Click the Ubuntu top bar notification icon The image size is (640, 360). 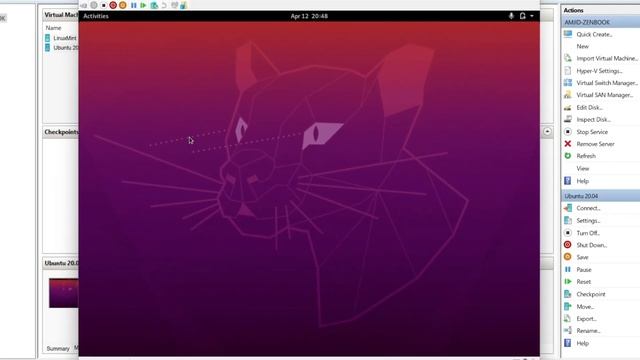pos(522,16)
